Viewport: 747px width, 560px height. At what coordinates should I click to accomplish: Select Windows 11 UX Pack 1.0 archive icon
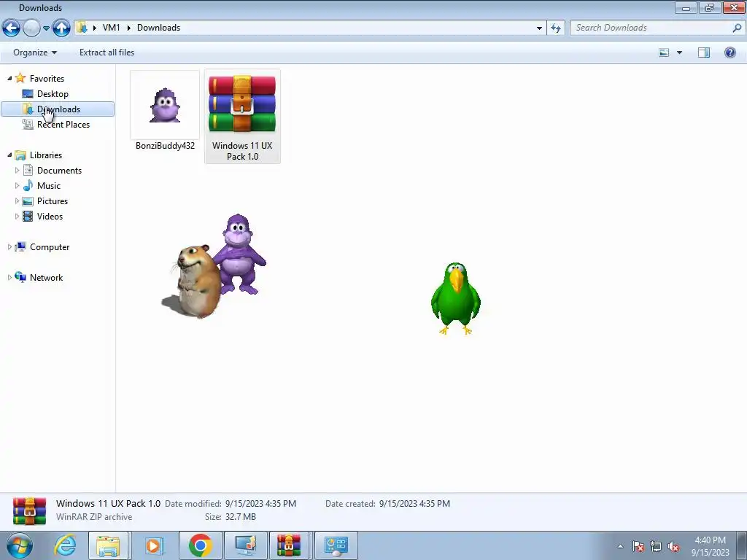click(x=242, y=104)
